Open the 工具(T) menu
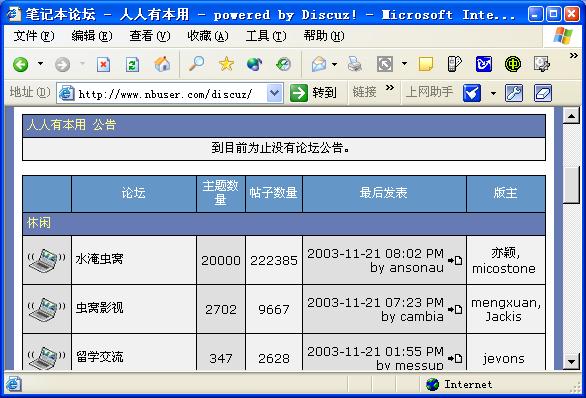This screenshot has width=586, height=398. click(x=266, y=36)
